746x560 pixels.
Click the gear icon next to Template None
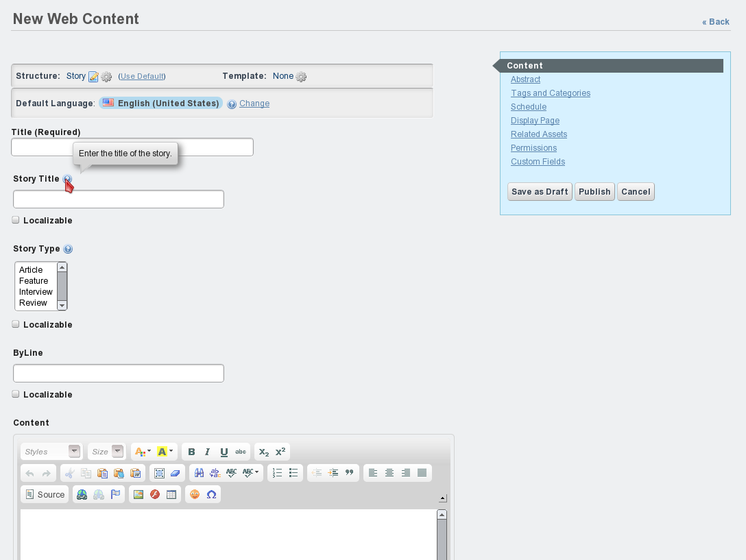click(x=301, y=77)
